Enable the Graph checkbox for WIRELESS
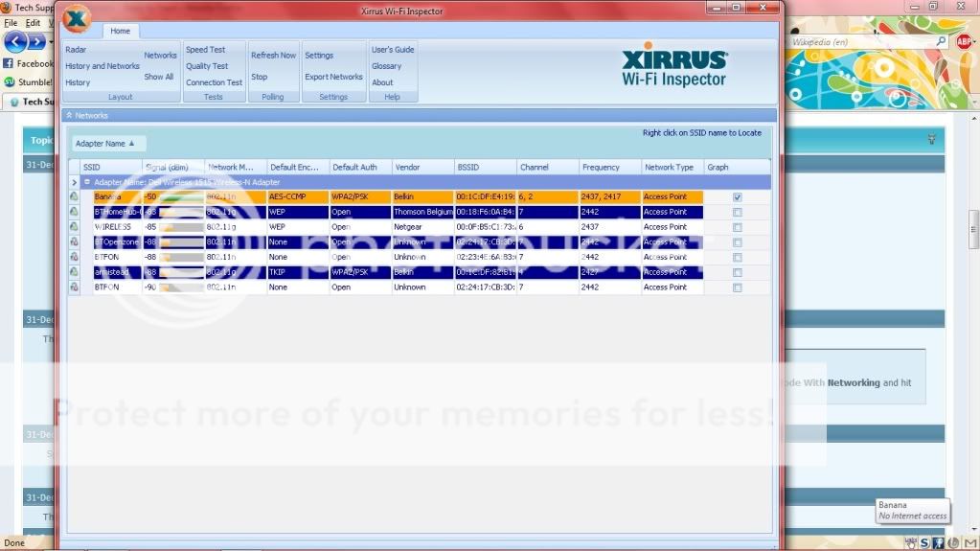 click(x=737, y=227)
